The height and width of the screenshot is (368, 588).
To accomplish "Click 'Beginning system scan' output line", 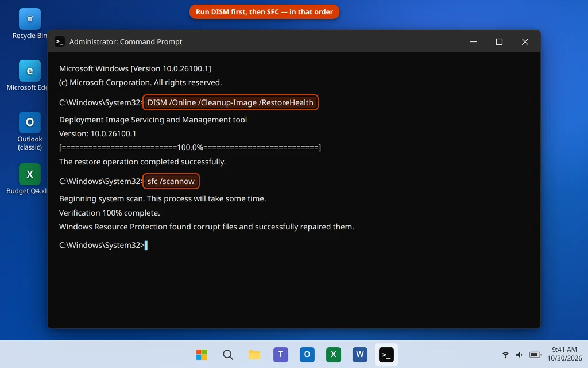I will [x=163, y=198].
